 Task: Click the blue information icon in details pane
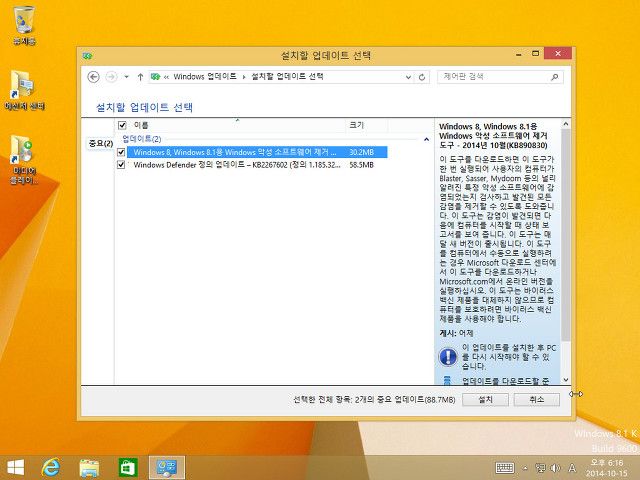pos(447,381)
